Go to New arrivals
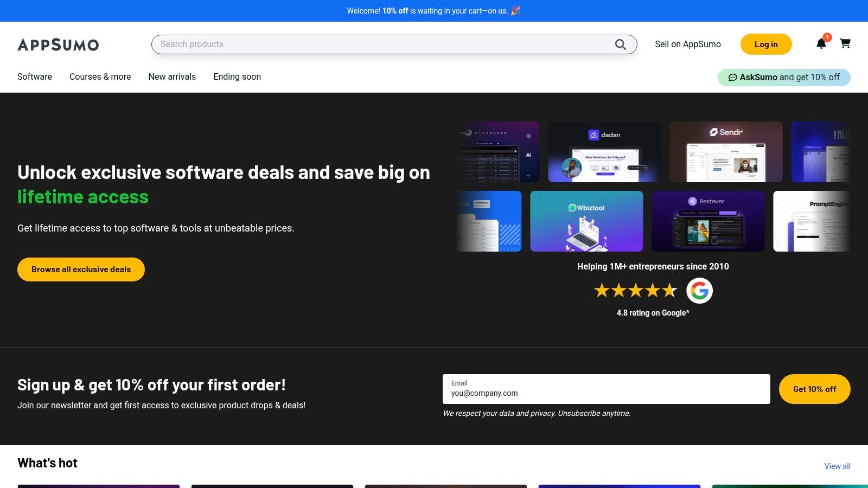The width and height of the screenshot is (868, 488). pos(172,77)
